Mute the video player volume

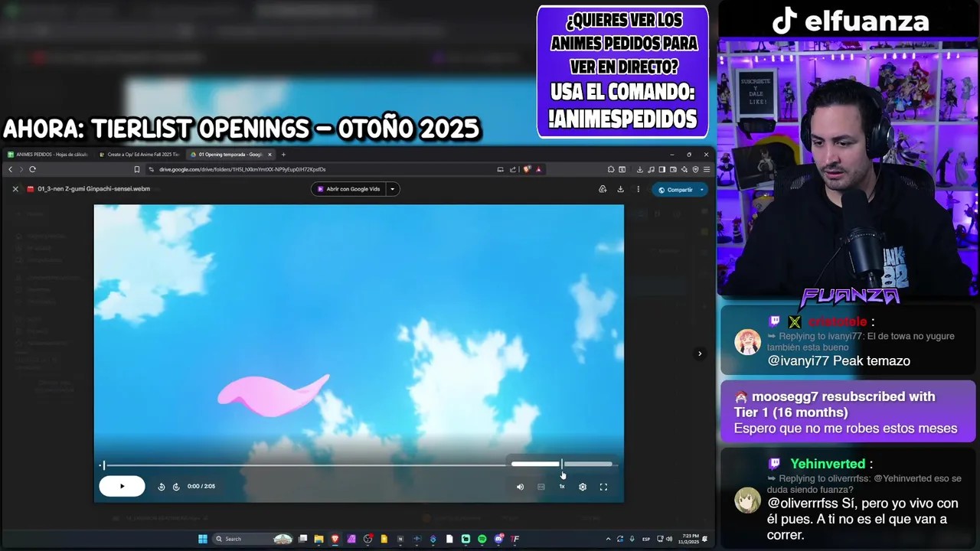click(x=520, y=487)
